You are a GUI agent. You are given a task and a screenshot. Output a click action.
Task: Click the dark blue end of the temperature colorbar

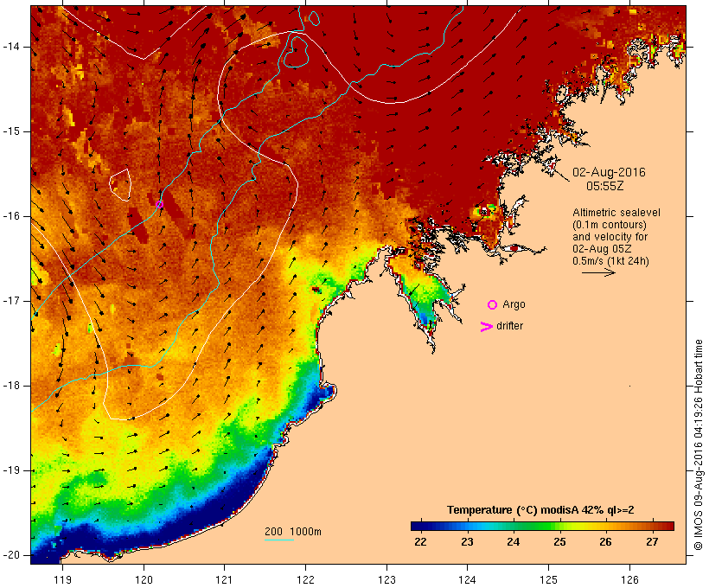pyautogui.click(x=418, y=526)
